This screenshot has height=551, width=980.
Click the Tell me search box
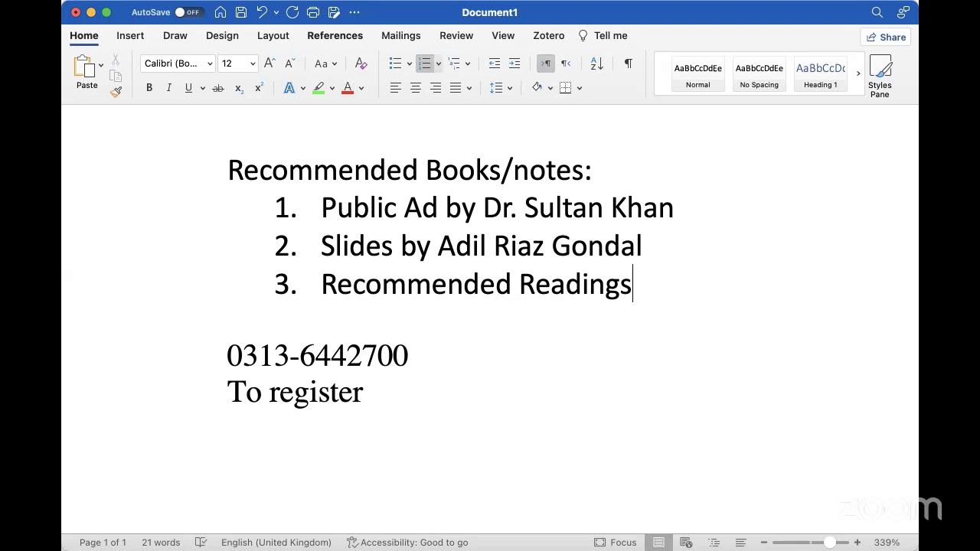[x=603, y=35]
